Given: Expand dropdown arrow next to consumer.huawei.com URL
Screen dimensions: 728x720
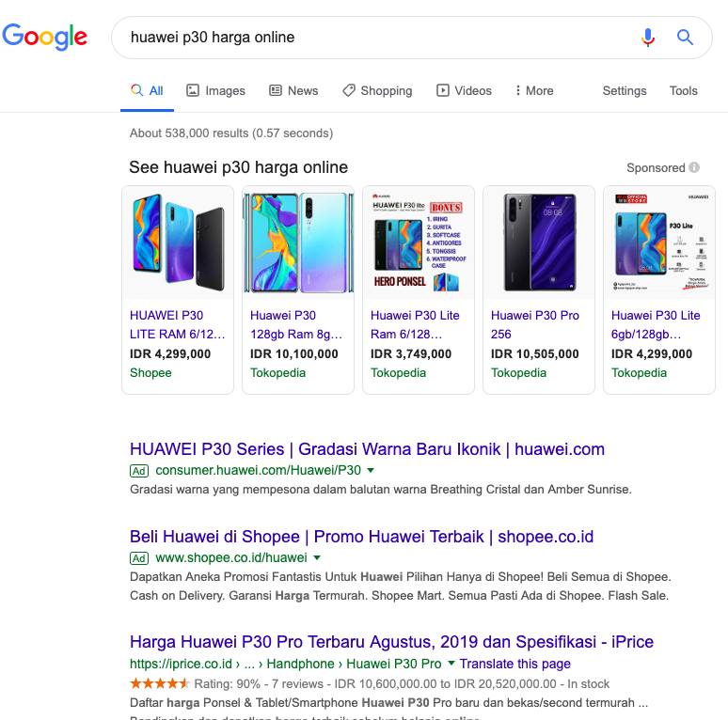Looking at the screenshot, I should pos(371,470).
